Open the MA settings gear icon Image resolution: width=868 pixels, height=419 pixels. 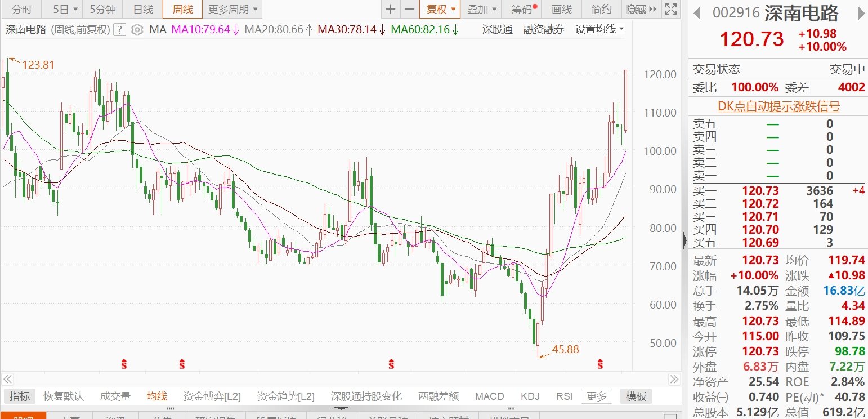(x=137, y=30)
